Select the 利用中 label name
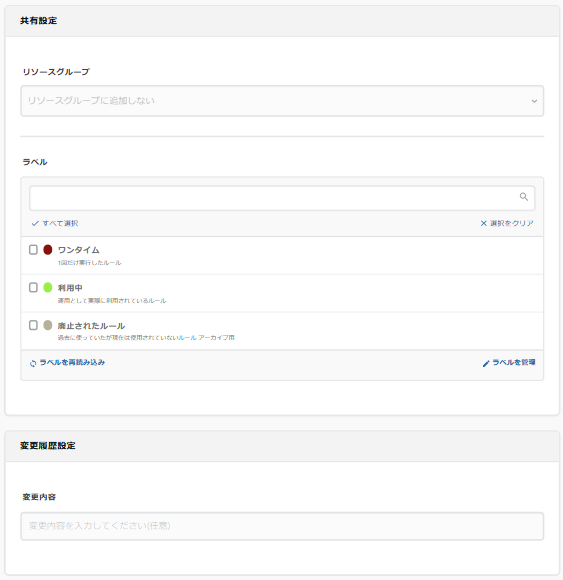Screen dimensions: 563x580 (x=70, y=288)
